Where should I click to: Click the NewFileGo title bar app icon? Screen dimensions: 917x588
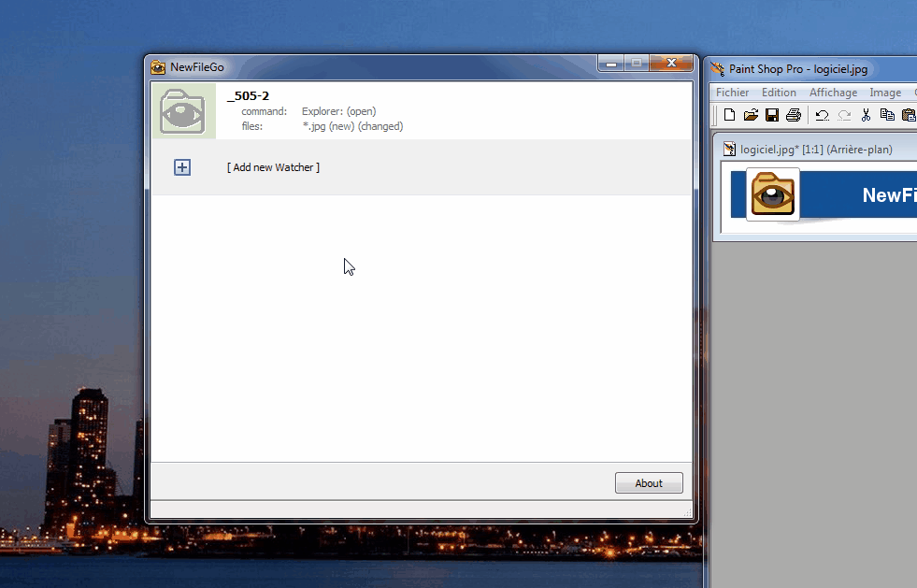tap(158, 67)
